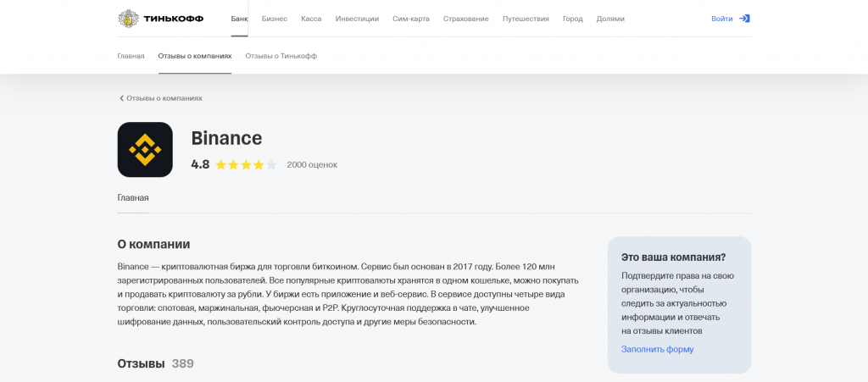
Task: Navigate to Путешествия
Action: pyautogui.click(x=526, y=18)
